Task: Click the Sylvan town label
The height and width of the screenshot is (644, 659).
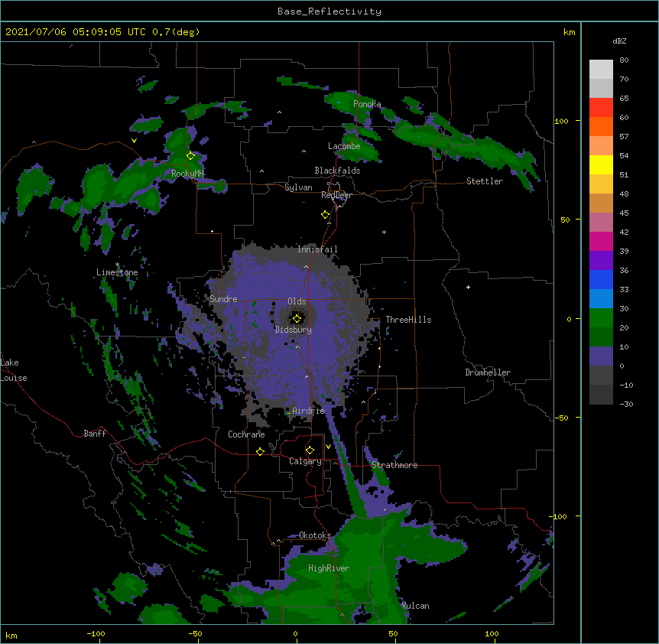Action: [298, 187]
